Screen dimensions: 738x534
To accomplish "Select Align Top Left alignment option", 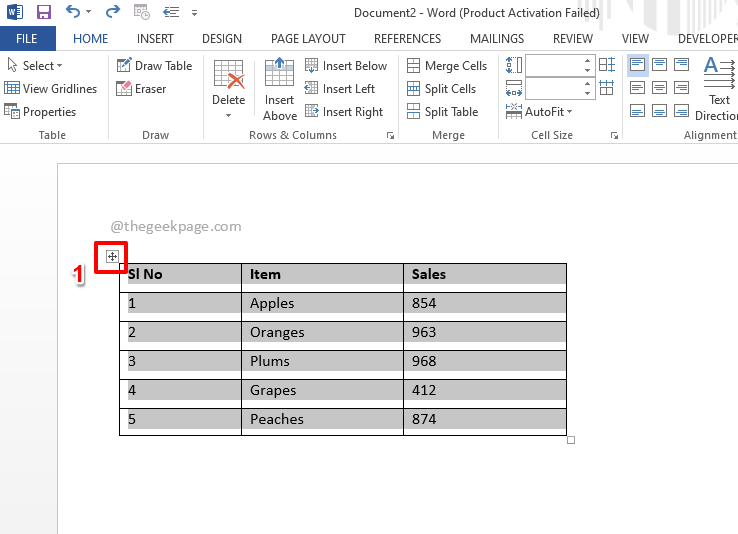I will point(638,65).
